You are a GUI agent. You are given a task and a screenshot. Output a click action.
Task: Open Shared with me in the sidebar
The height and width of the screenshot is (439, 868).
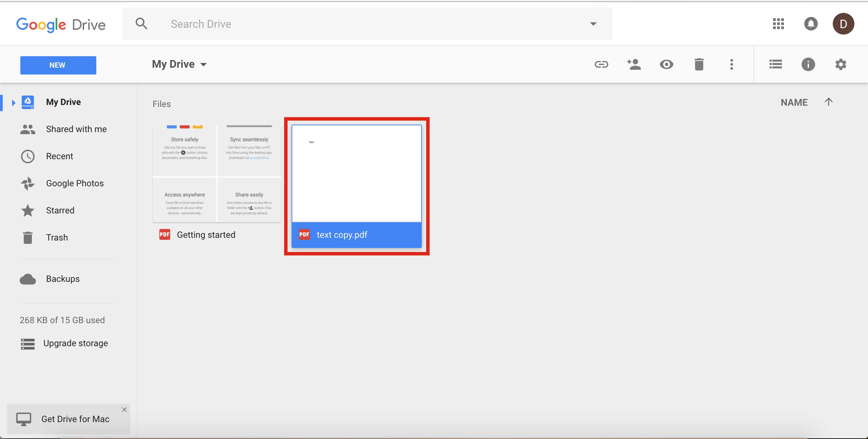coord(76,129)
